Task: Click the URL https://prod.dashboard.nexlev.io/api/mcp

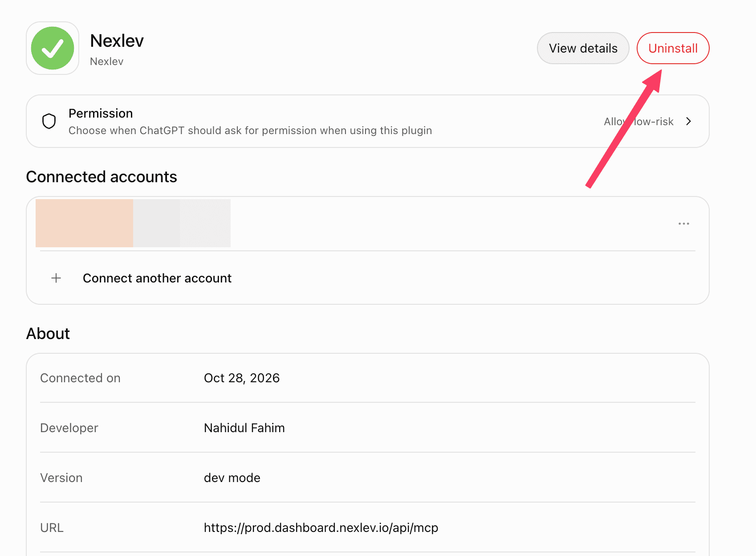Action: click(321, 527)
